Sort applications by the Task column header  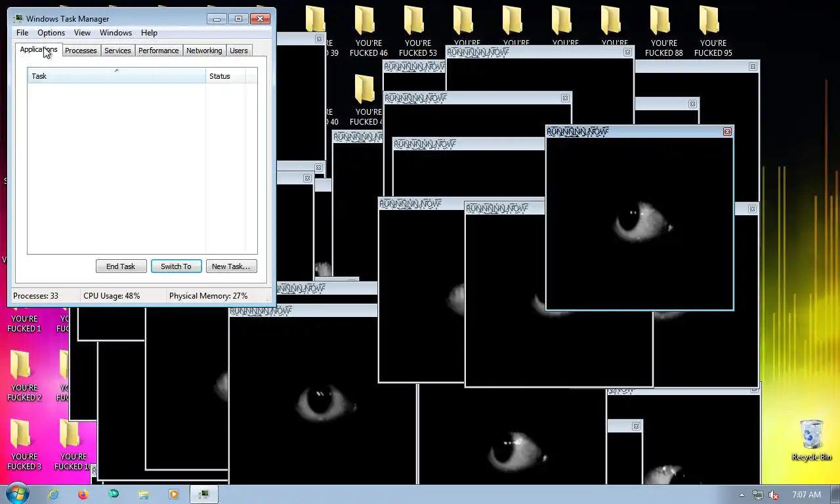tap(116, 76)
